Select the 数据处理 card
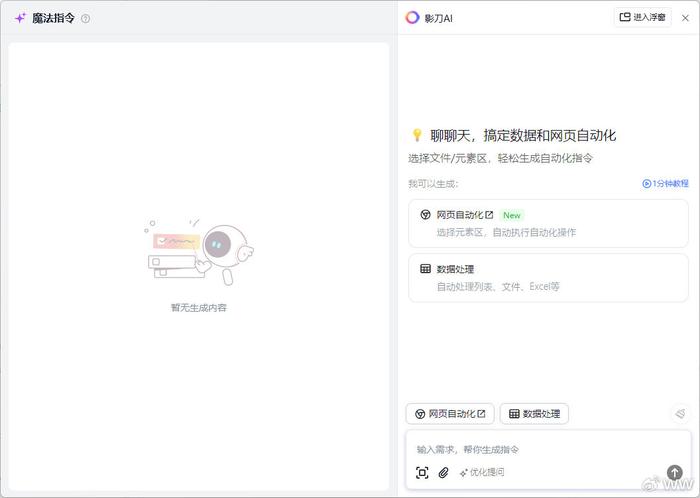The width and height of the screenshot is (700, 498). point(548,278)
